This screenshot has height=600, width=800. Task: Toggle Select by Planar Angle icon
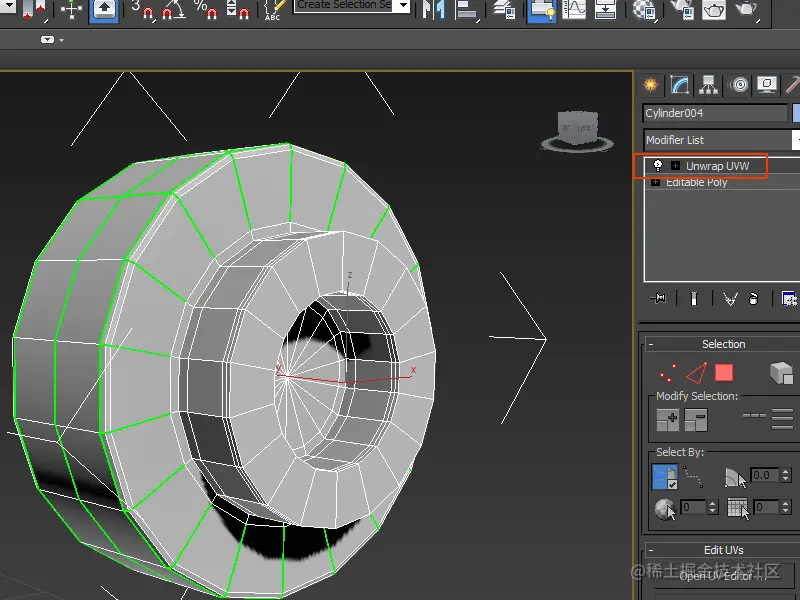tap(735, 478)
